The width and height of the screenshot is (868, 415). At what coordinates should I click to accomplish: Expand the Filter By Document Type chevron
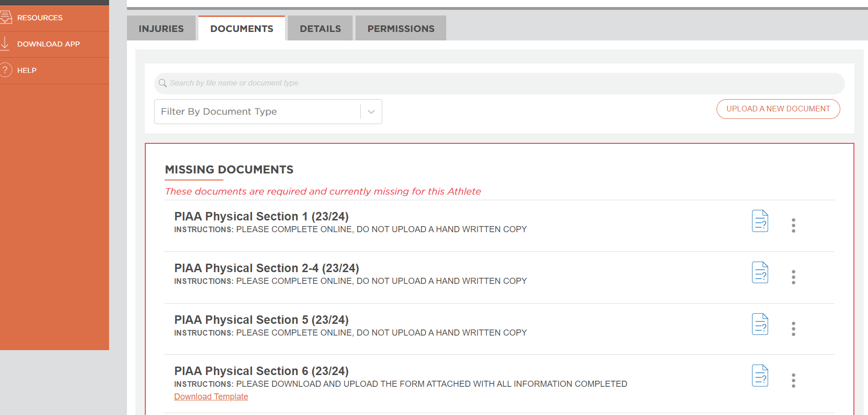pos(371,112)
